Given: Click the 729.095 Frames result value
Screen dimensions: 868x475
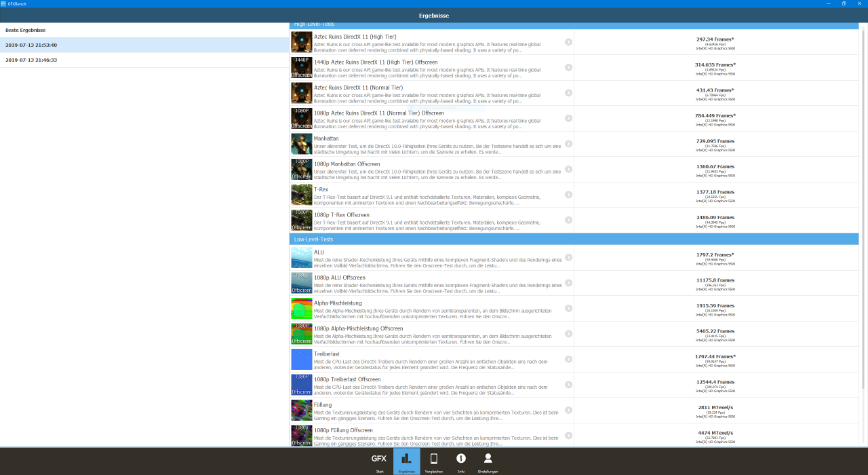Looking at the screenshot, I should click(715, 141).
